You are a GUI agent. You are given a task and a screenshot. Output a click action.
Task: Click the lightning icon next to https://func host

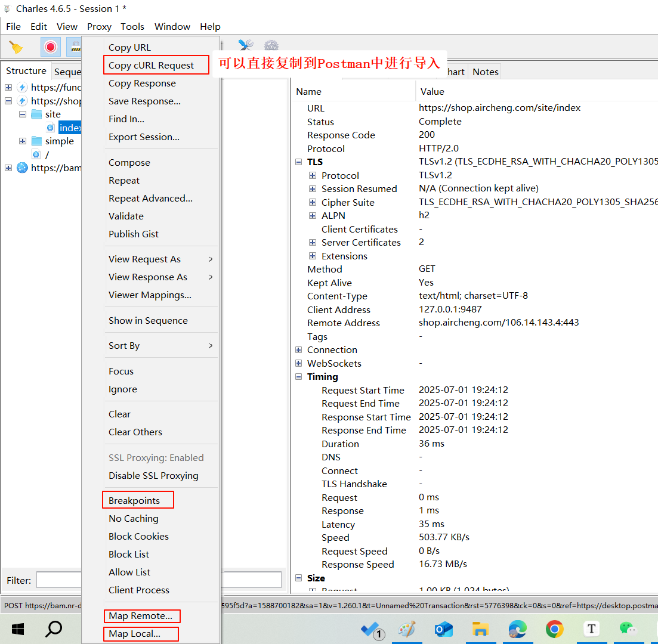[22, 87]
